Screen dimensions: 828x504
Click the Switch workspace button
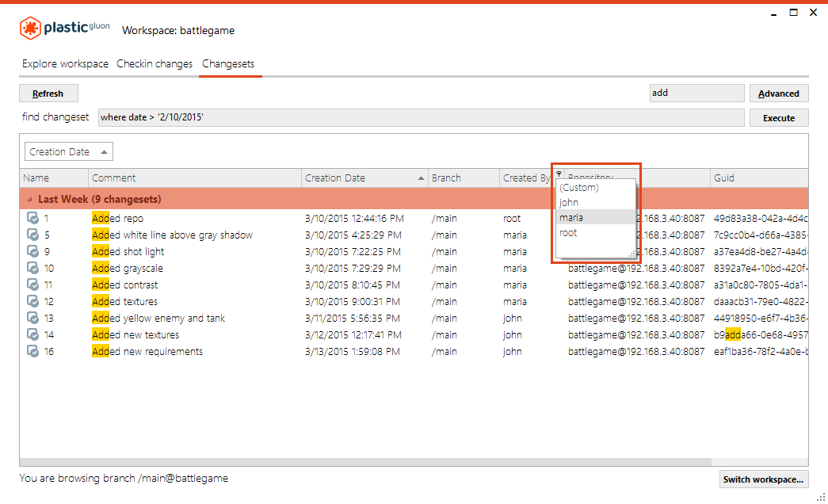tap(763, 479)
